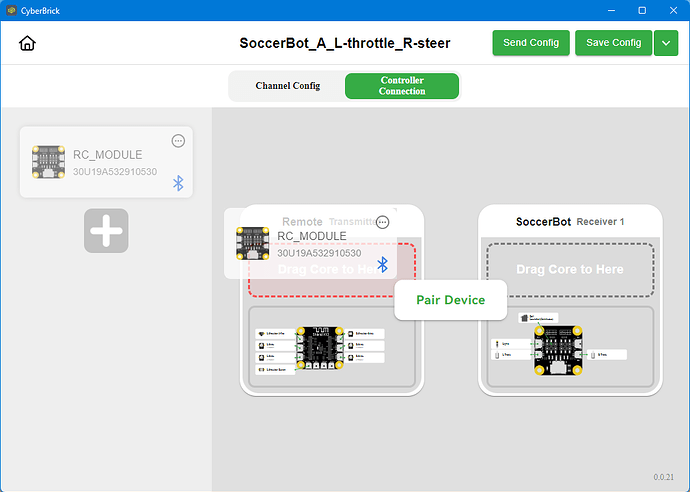Image resolution: width=690 pixels, height=492 pixels.
Task: Expand the Save Config dropdown arrow
Action: coord(666,43)
